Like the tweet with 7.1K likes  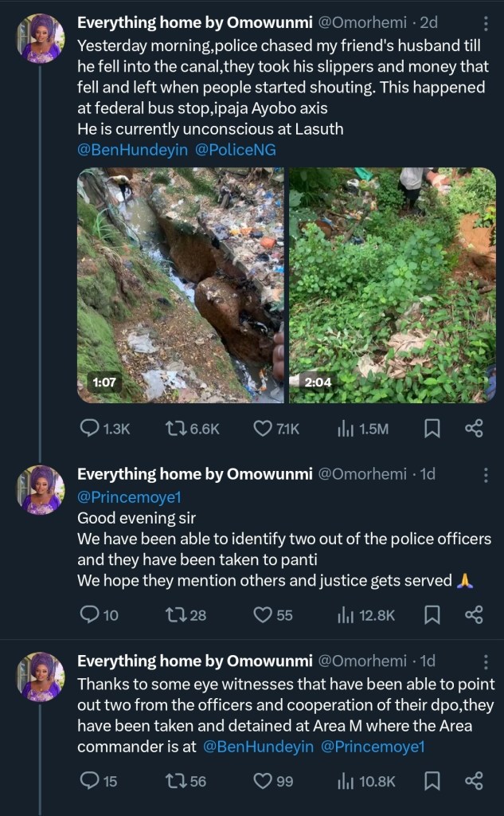click(x=264, y=429)
